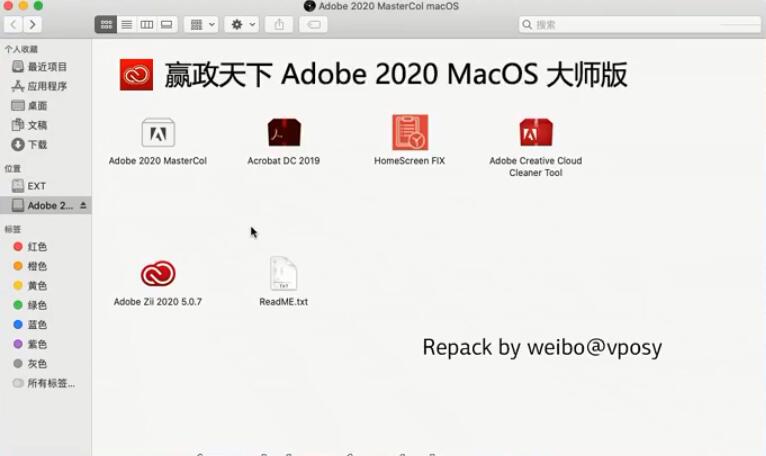Click the Acrobat DC 2019 file name label
766x456 pixels.
pyautogui.click(x=283, y=161)
